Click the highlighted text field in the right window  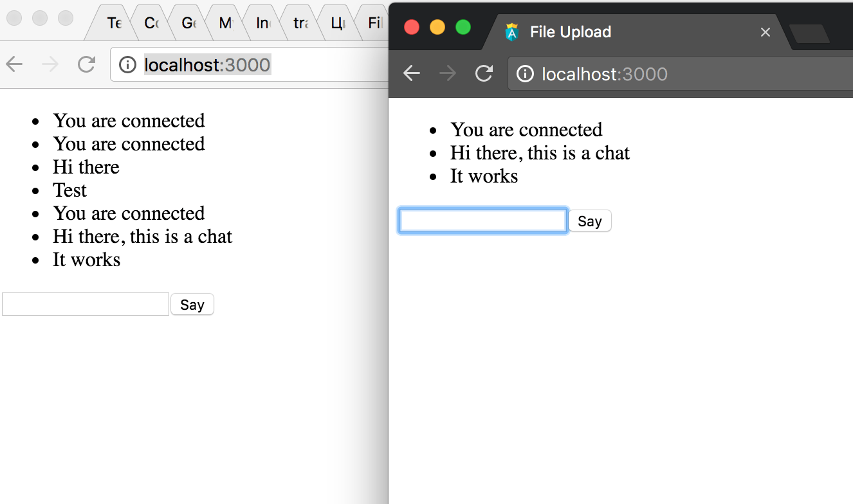tap(482, 220)
